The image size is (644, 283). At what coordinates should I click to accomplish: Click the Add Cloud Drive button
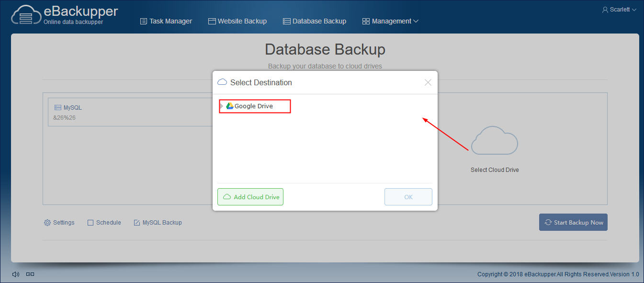click(250, 197)
